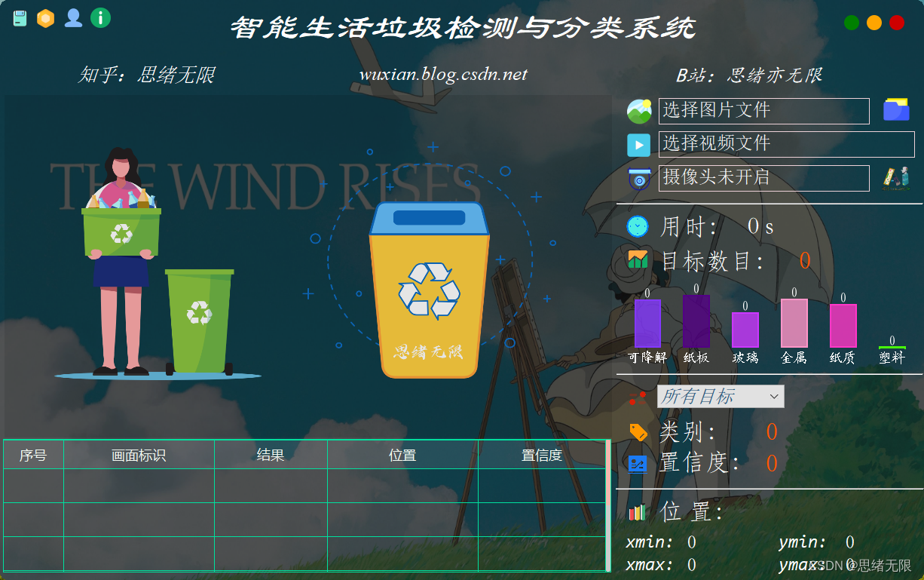Click the 结果 column header

(271, 455)
